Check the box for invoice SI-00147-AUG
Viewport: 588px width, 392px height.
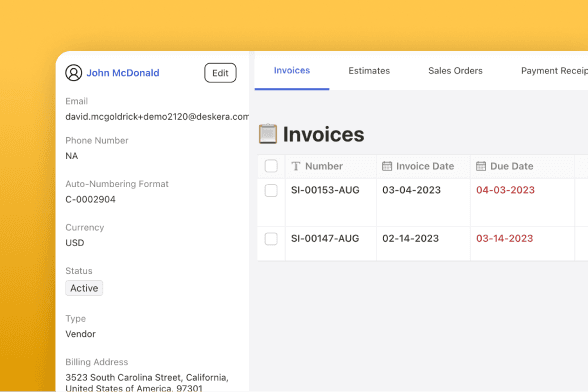[x=271, y=239]
